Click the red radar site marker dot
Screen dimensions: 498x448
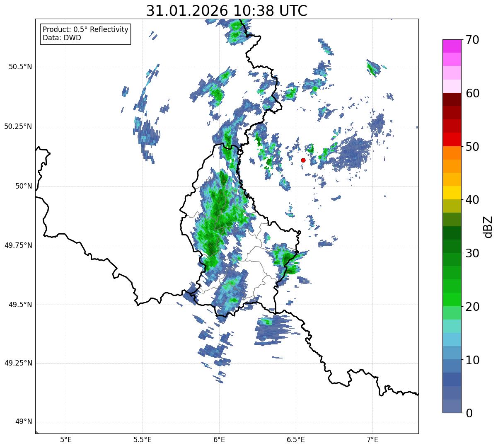coord(303,160)
